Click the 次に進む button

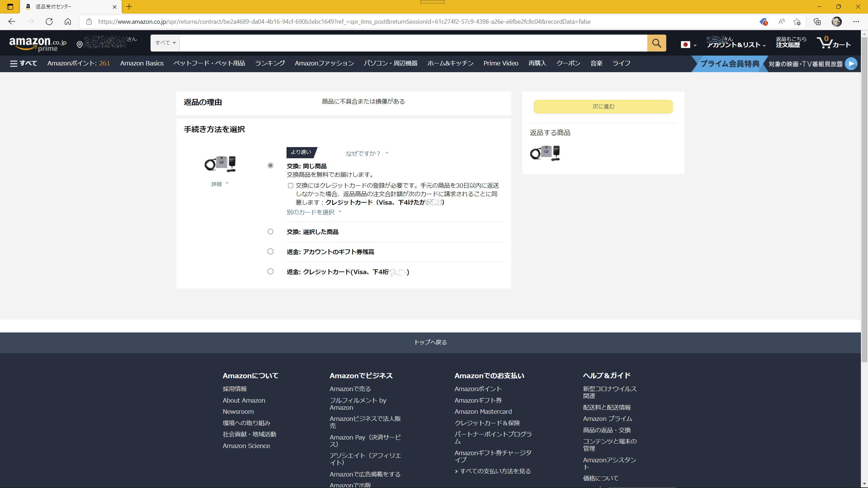(x=603, y=106)
